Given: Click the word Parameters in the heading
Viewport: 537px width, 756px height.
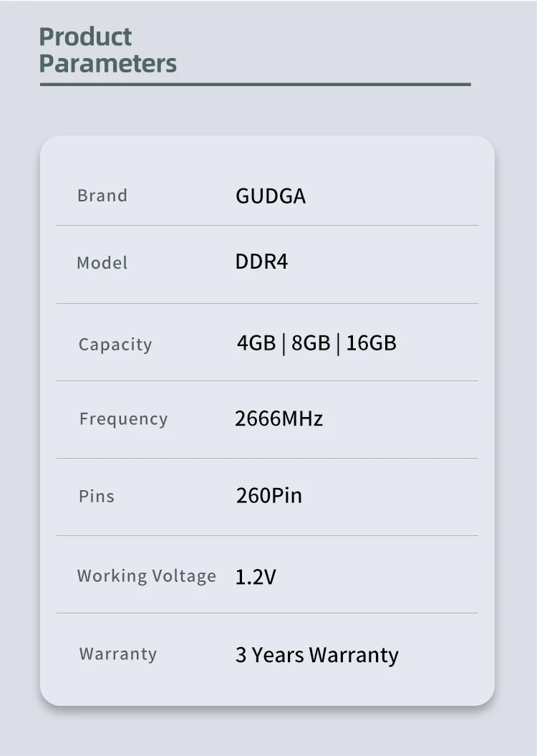Looking at the screenshot, I should (x=107, y=63).
